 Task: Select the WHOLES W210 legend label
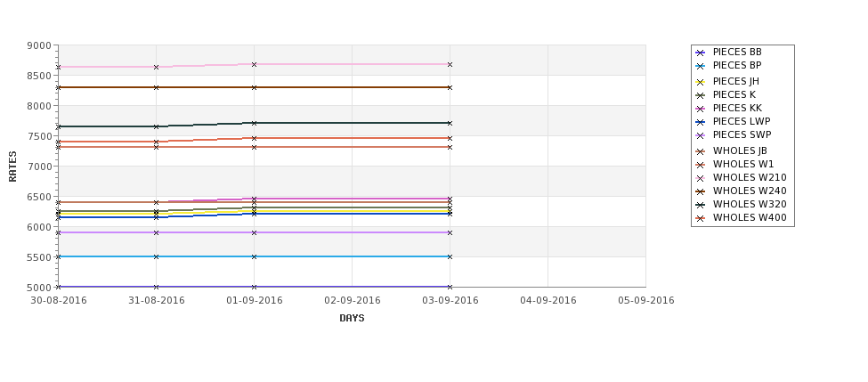[750, 177]
